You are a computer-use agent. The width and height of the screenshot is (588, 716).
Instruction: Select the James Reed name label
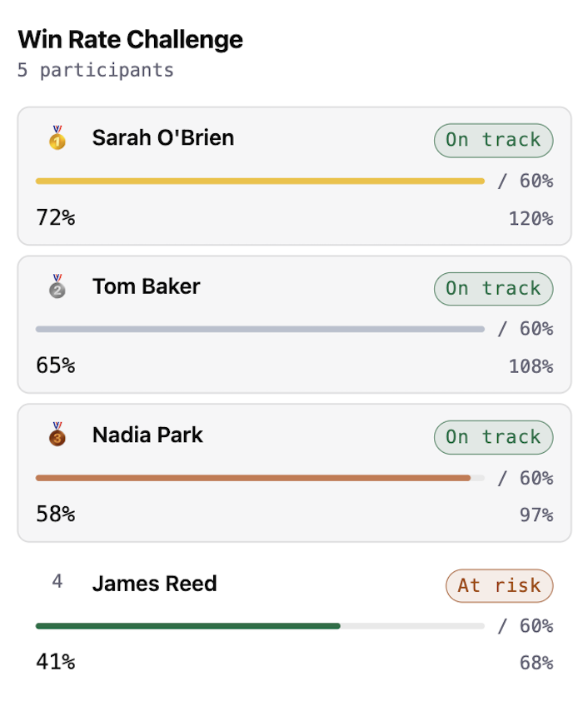[x=154, y=584]
